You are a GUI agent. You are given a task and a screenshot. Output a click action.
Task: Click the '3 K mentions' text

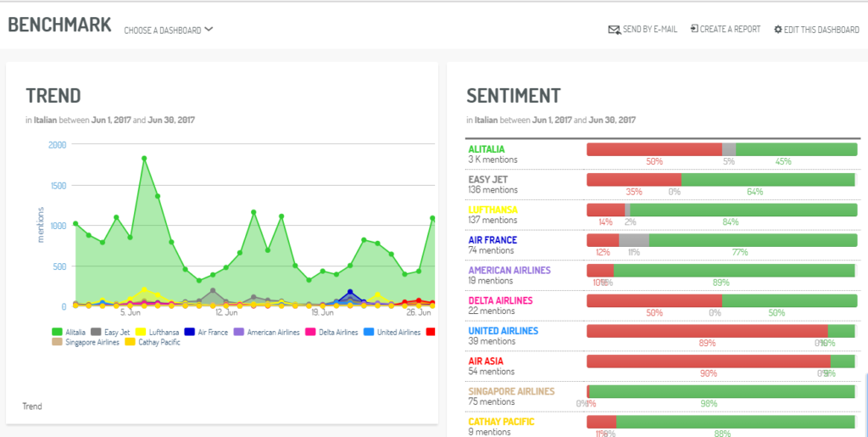point(492,160)
